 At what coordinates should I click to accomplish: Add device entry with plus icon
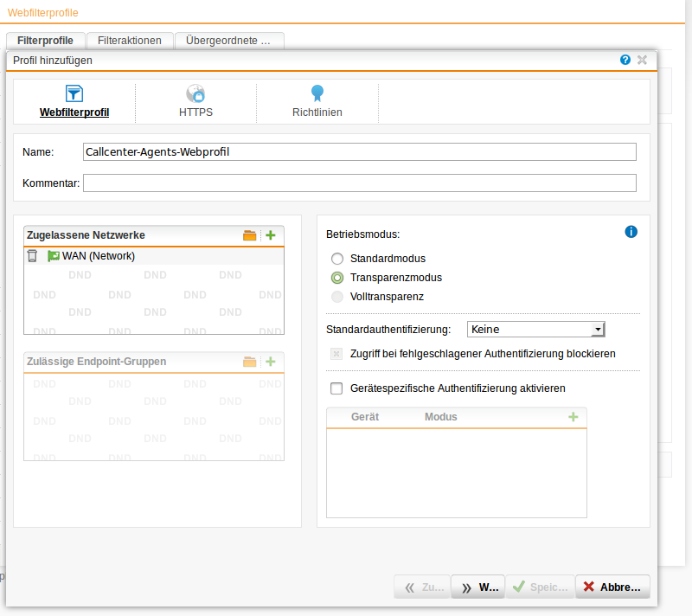(x=573, y=417)
